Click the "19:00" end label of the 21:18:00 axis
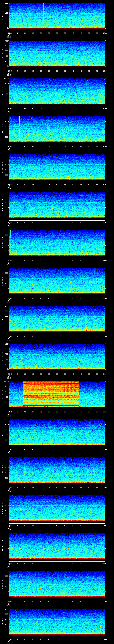Screen dimensions: 114x644 click(105, 184)
